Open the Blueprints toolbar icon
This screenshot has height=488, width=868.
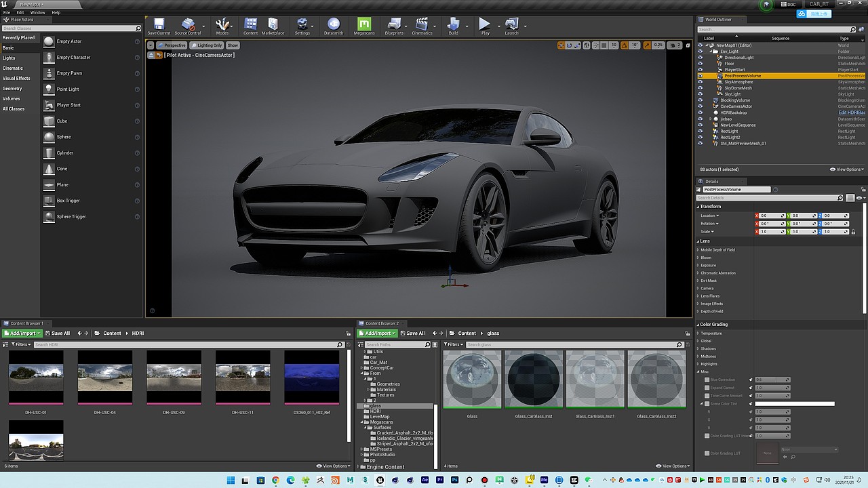tap(394, 25)
